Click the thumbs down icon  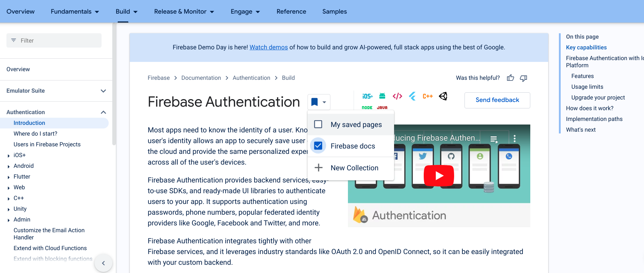(523, 78)
